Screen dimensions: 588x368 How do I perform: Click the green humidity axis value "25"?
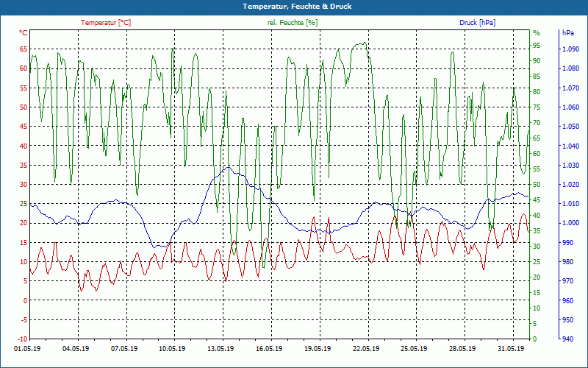point(537,262)
